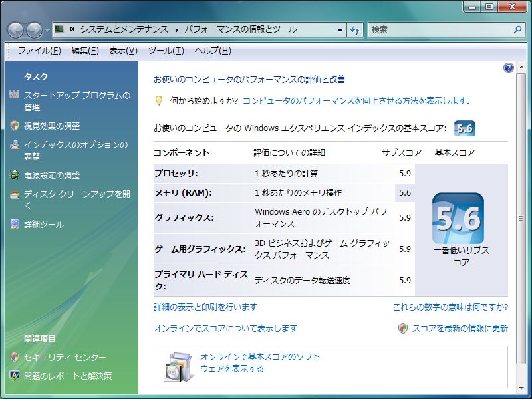532x399 pixels.
Task: Open the 編集(E) menu
Action: (85, 51)
